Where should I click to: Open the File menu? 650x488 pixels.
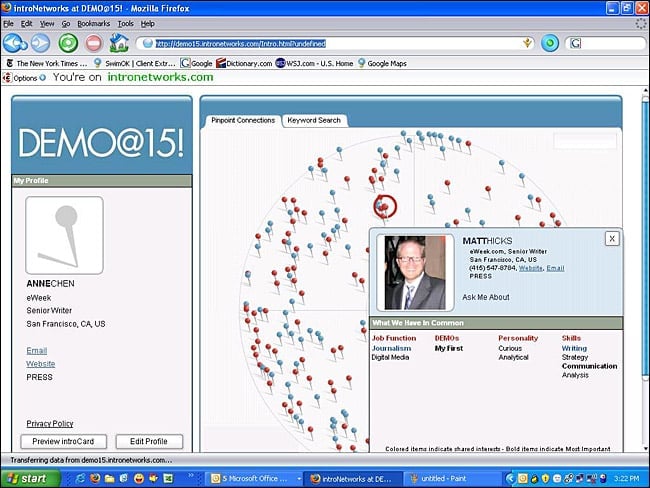pos(8,24)
